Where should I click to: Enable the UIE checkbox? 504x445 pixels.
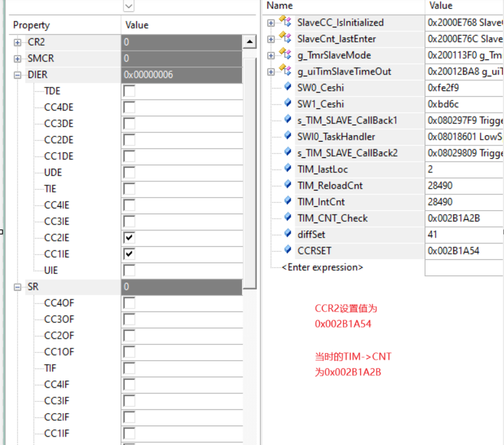point(129,270)
